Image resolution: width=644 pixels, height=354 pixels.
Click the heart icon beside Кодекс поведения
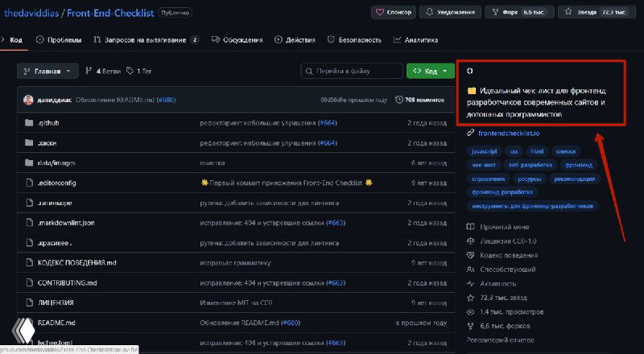pos(471,255)
